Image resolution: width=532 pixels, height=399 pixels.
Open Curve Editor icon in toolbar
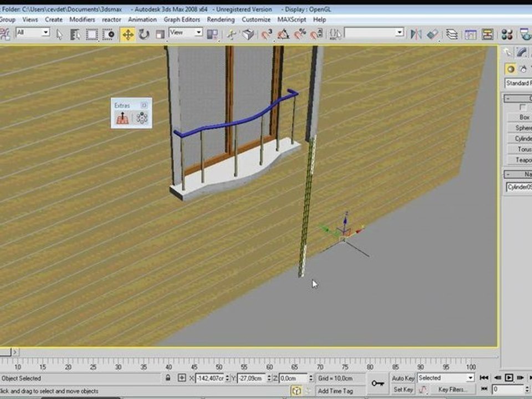(x=470, y=34)
